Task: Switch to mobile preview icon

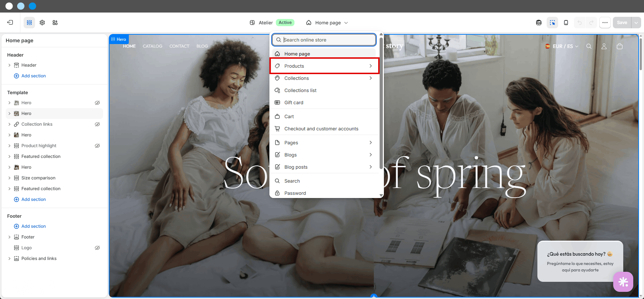Action: point(566,23)
